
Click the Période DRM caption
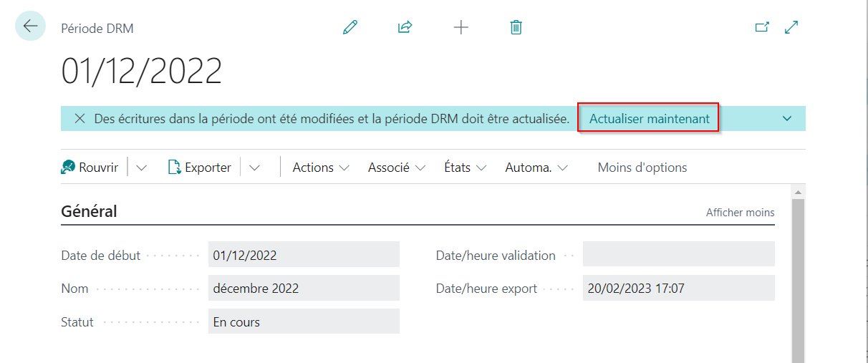tap(97, 29)
